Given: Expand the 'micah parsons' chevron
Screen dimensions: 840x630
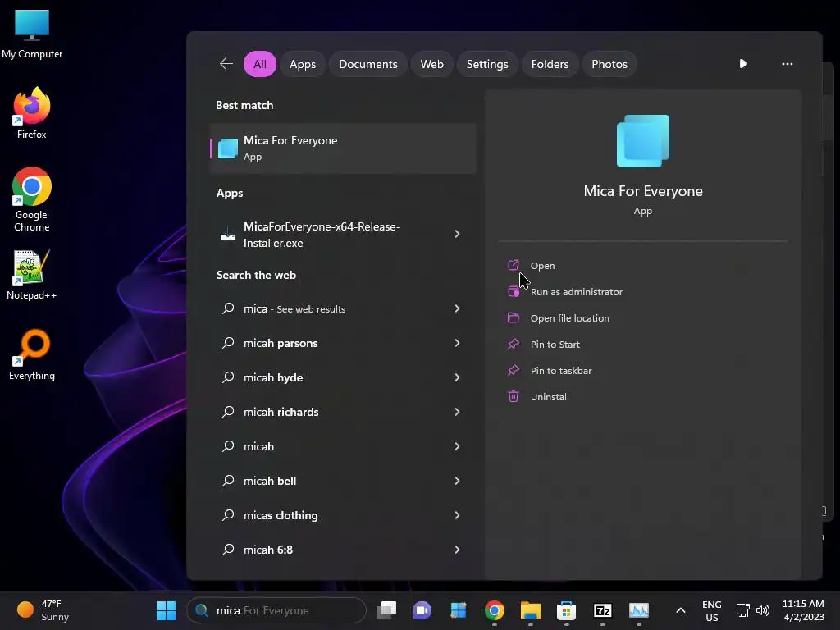Looking at the screenshot, I should point(457,343).
